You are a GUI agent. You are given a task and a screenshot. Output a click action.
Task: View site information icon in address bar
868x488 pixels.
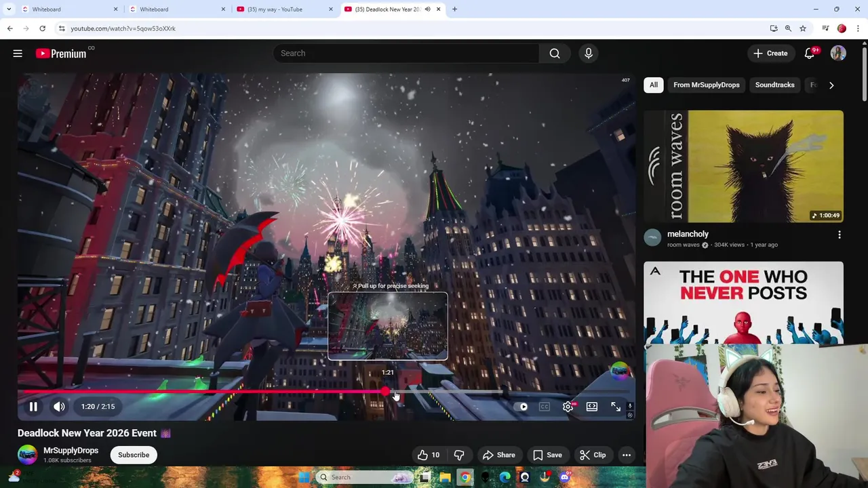pos(62,28)
